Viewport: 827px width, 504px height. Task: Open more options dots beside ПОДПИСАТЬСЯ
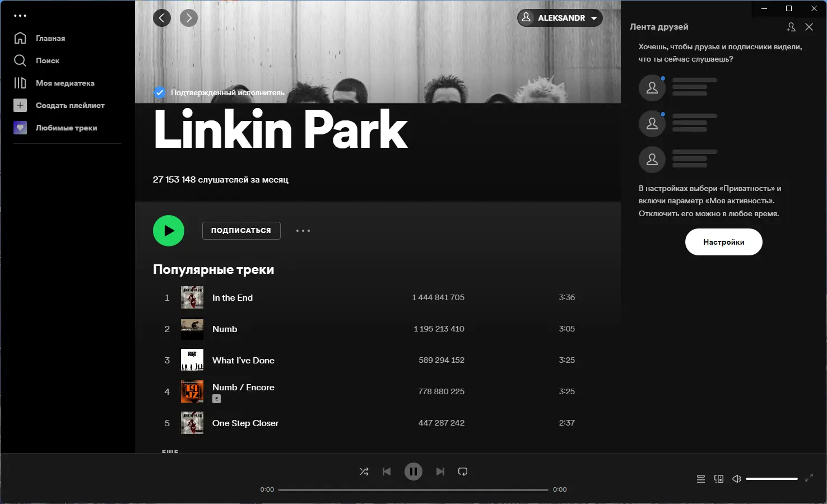click(x=303, y=231)
